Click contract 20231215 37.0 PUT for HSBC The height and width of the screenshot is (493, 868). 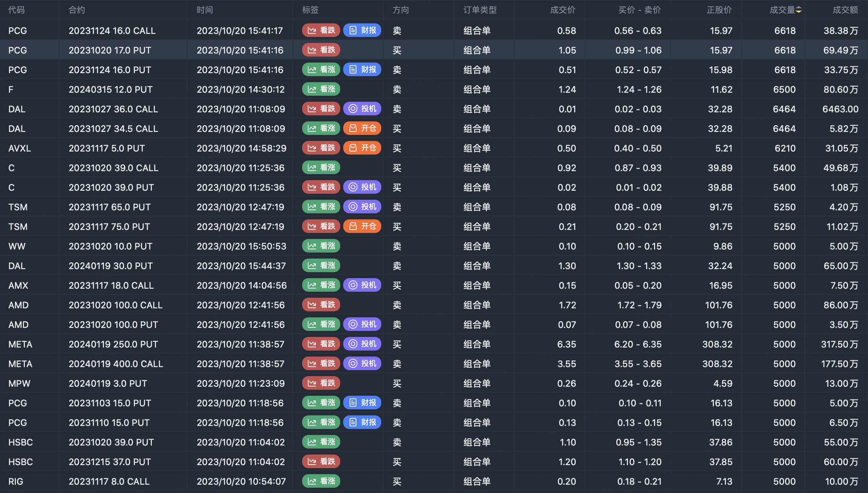point(110,462)
